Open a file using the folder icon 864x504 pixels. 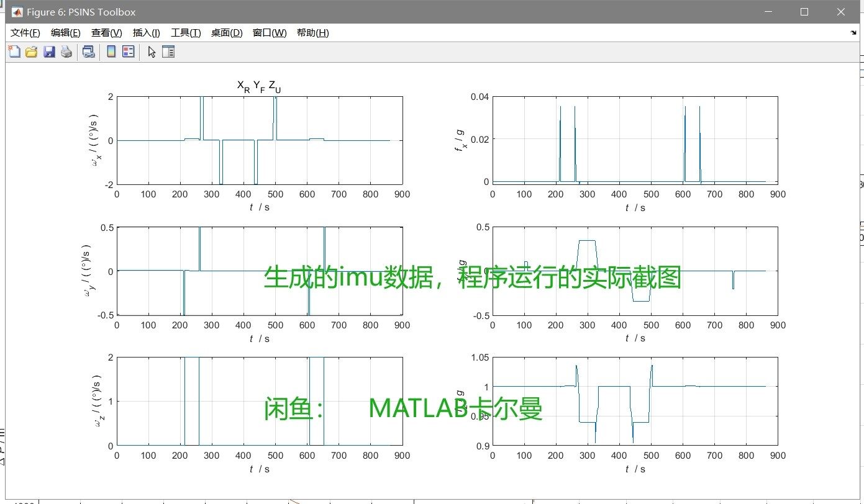pyautogui.click(x=31, y=52)
